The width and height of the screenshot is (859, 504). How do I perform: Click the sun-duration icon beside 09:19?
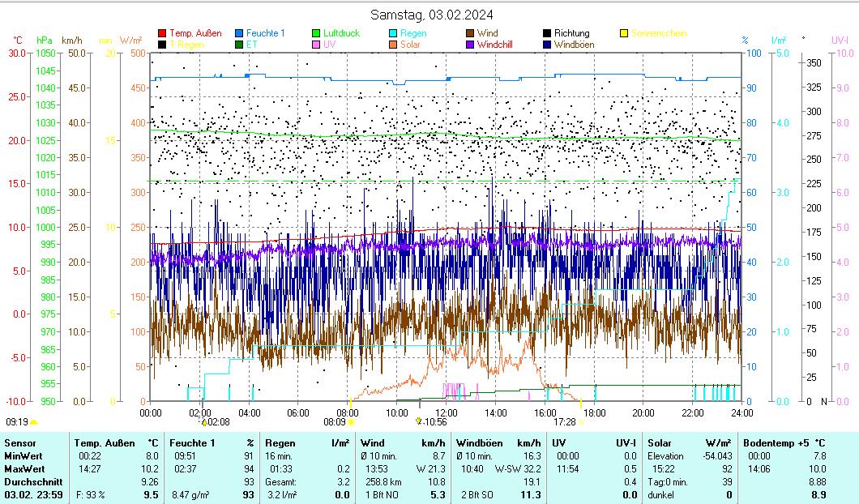[33, 422]
